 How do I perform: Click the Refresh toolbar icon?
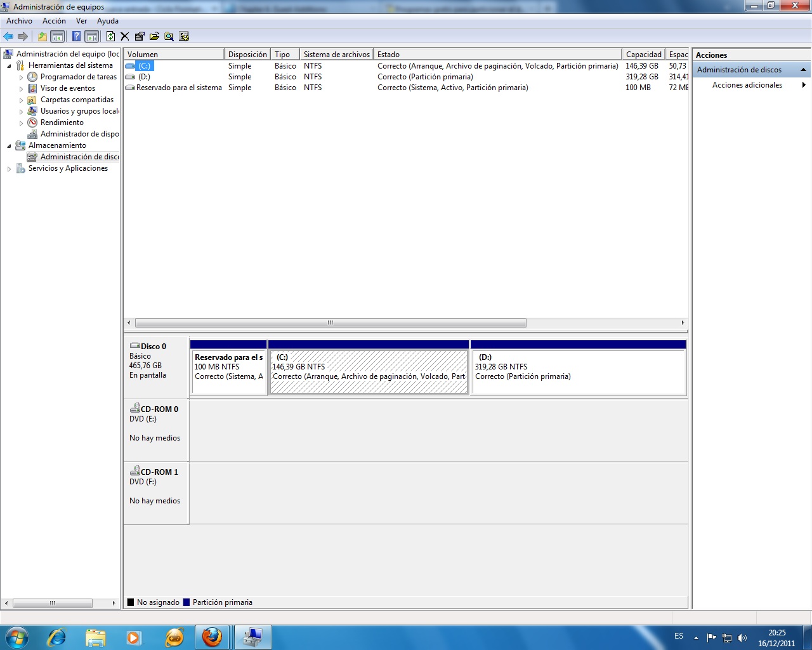click(110, 37)
